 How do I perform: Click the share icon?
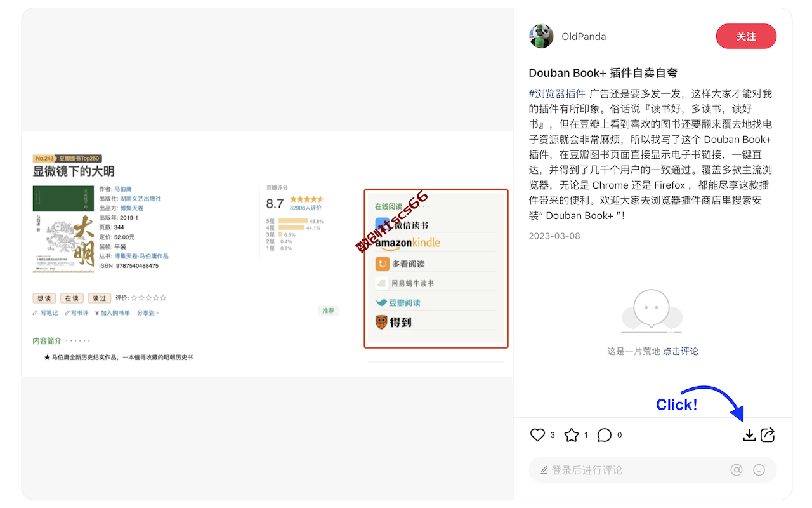click(x=768, y=435)
